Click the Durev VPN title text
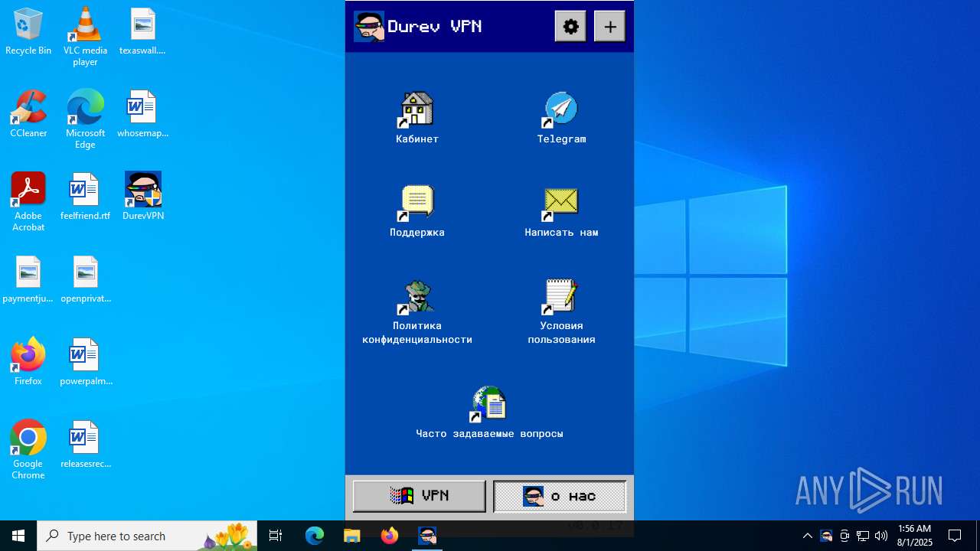This screenshot has width=980, height=551. pyautogui.click(x=435, y=27)
